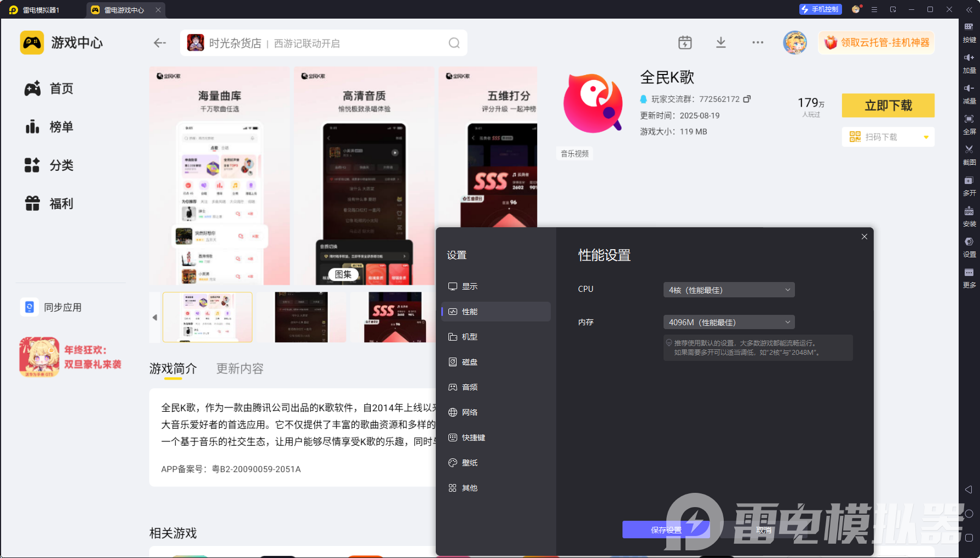Select 机型 in settings menu
980x558 pixels.
495,337
